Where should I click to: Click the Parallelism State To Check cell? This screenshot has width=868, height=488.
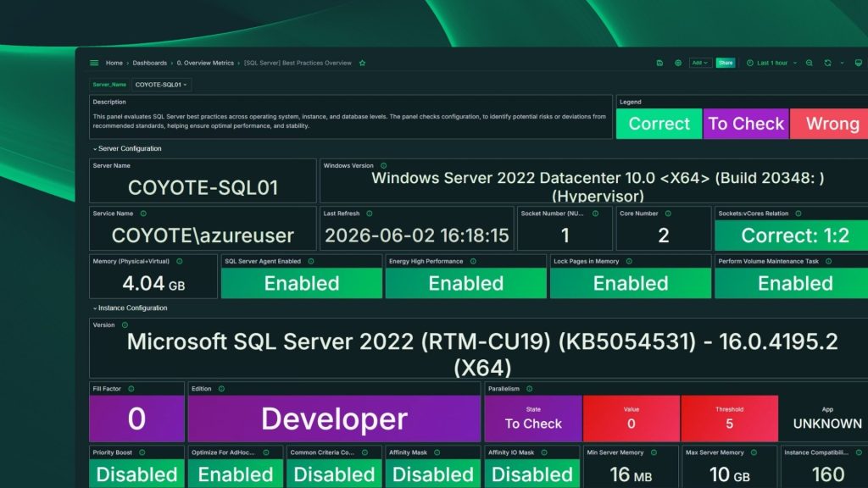(533, 419)
